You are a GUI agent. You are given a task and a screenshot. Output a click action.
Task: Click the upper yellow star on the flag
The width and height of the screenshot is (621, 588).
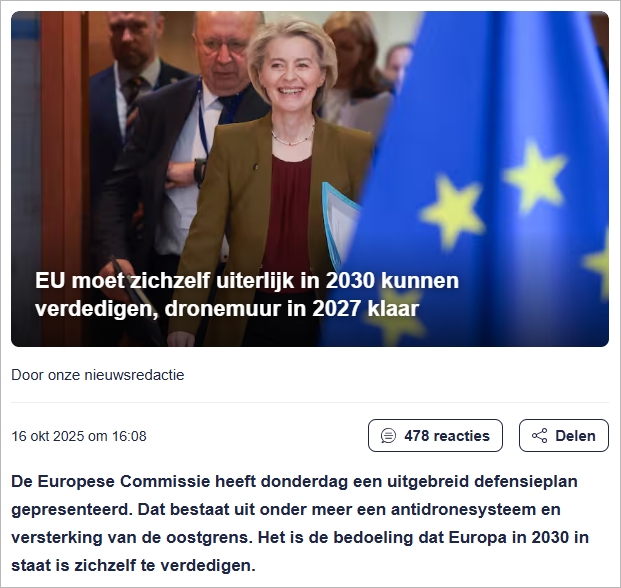click(x=535, y=177)
